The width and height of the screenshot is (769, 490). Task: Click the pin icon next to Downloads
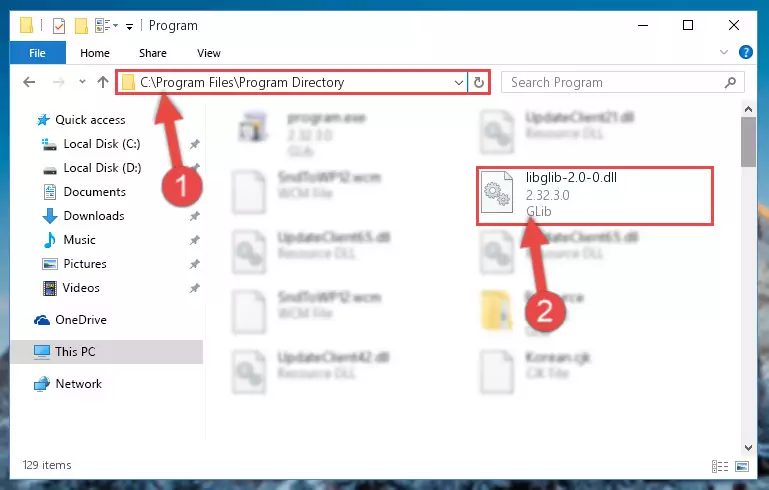[x=195, y=216]
